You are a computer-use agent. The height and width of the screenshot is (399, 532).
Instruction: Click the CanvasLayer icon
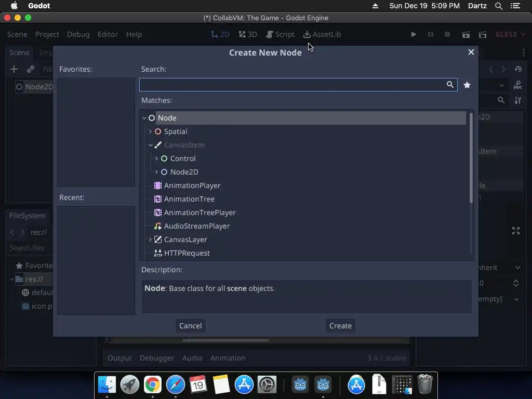[158, 240]
